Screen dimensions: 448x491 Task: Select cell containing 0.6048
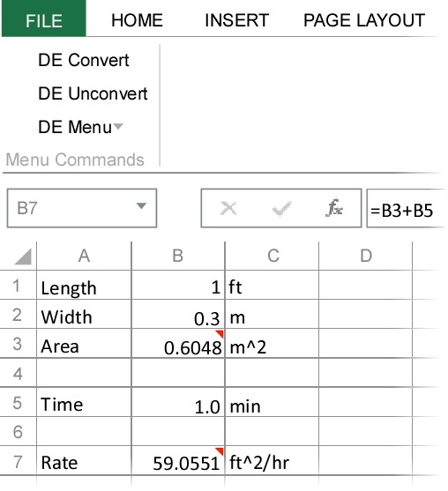tap(178, 343)
